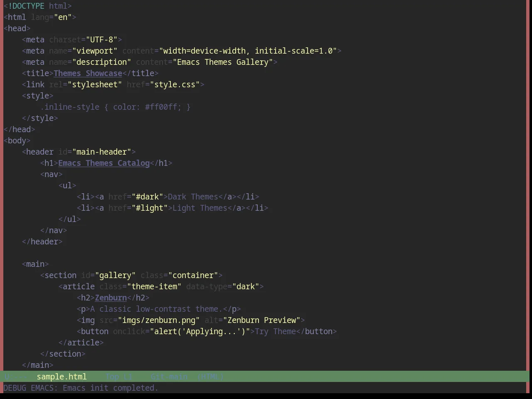The height and width of the screenshot is (399, 532).
Task: Click the #ff00ff color value
Action: (x=161, y=107)
